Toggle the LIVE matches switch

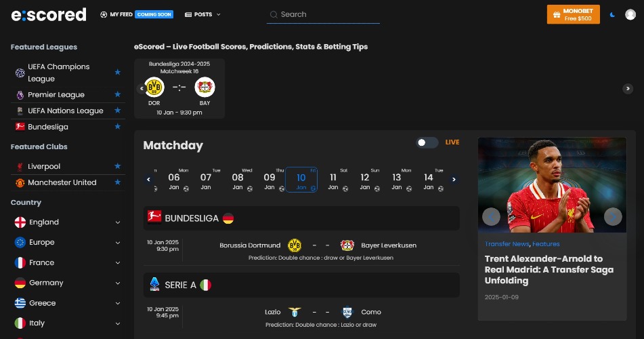427,142
